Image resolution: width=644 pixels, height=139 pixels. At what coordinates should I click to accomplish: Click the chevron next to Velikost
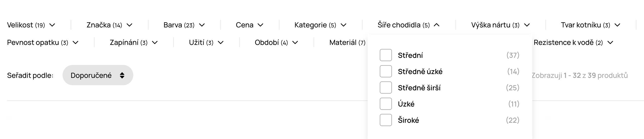pyautogui.click(x=52, y=25)
